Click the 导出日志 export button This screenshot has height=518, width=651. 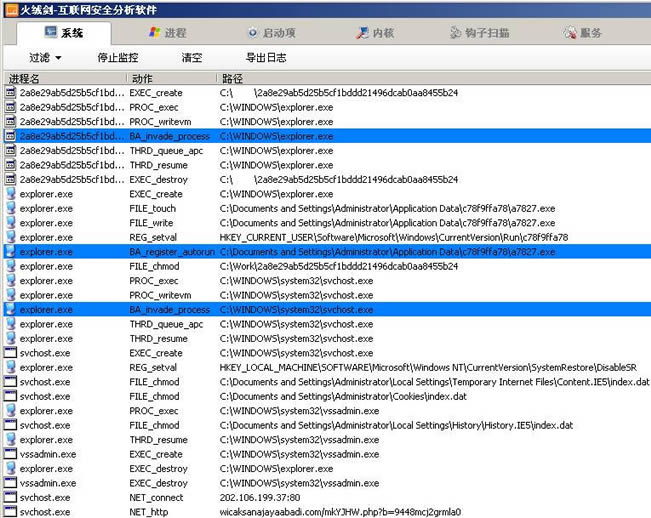(x=266, y=58)
